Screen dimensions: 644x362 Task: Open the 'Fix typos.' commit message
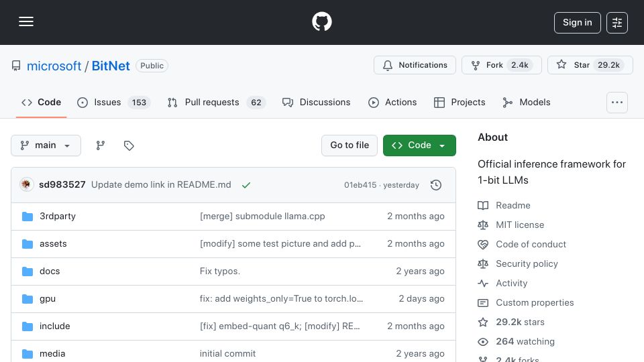220,271
